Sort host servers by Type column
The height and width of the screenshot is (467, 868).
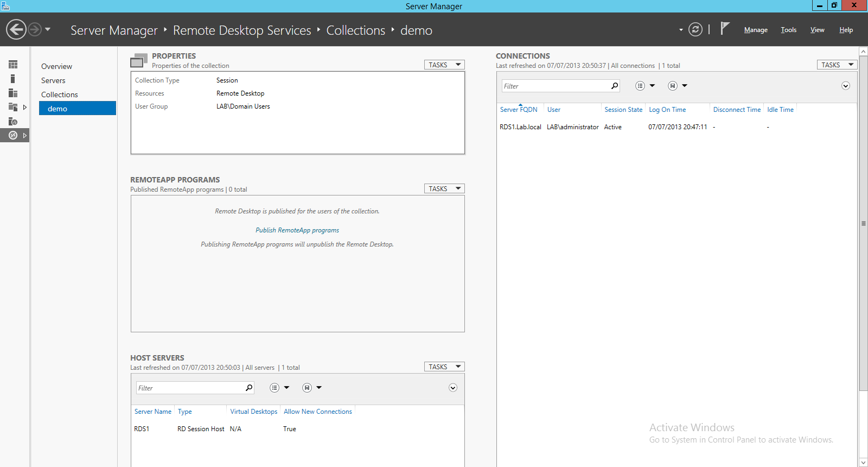[x=184, y=412]
